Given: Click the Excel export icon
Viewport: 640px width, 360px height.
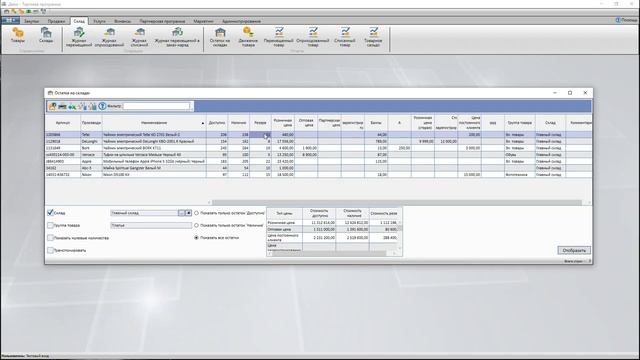Looking at the screenshot, I should pos(72,107).
